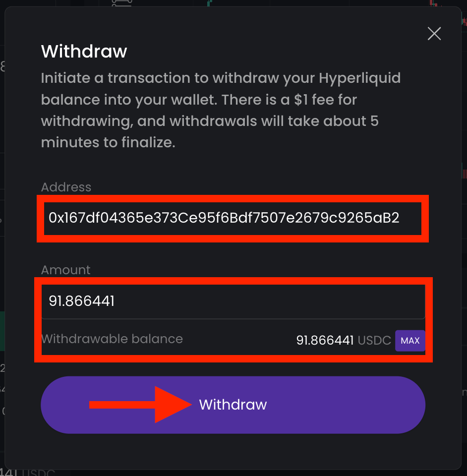
Task: Click the USDC currency label beside MAX
Action: 374,341
